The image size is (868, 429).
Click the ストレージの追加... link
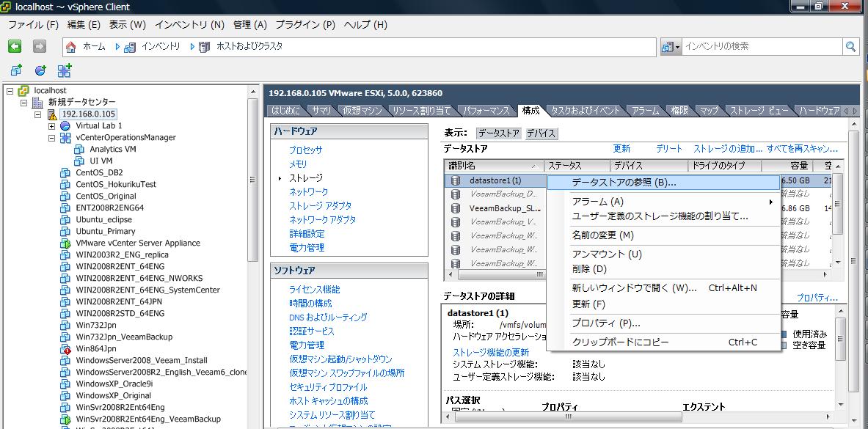(728, 148)
